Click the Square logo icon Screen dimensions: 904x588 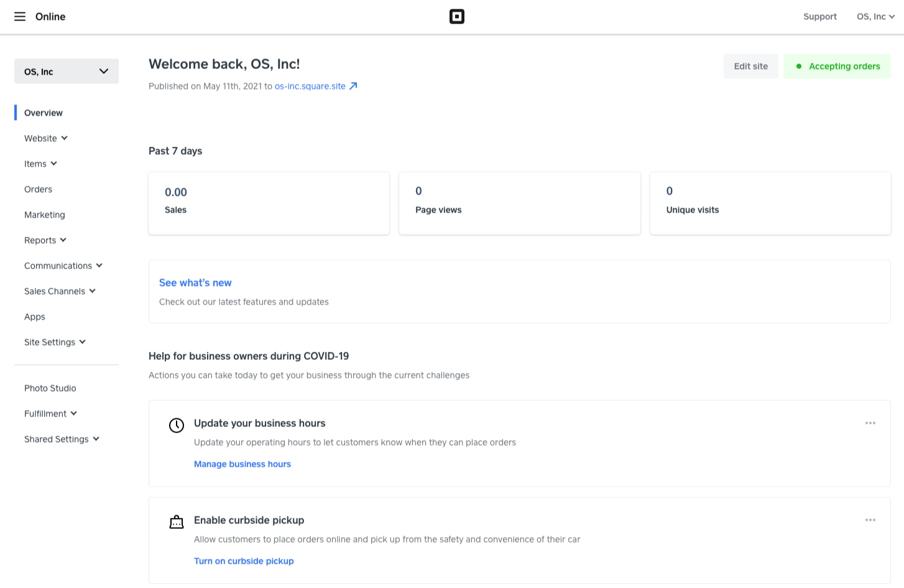coord(457,17)
